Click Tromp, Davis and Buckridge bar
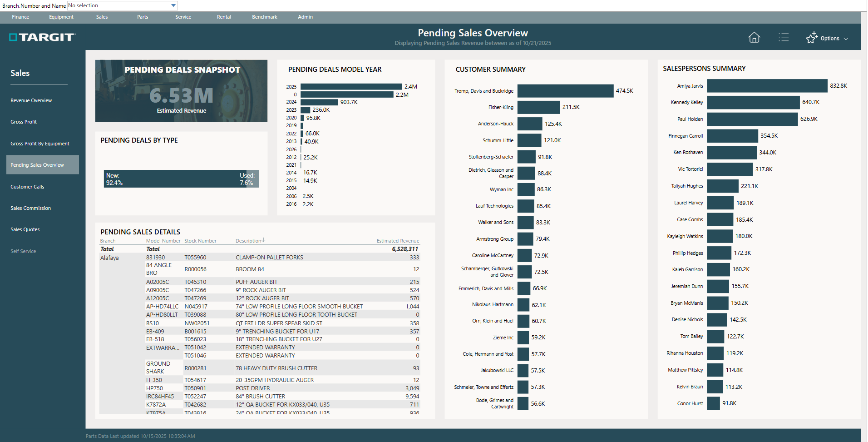 [x=565, y=91]
